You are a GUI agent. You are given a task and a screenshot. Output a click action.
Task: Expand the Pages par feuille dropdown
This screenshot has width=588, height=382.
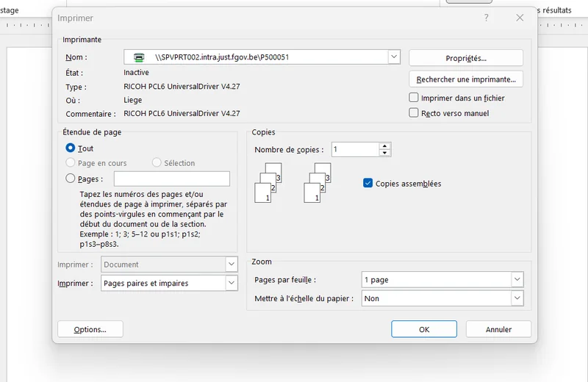[517, 280]
